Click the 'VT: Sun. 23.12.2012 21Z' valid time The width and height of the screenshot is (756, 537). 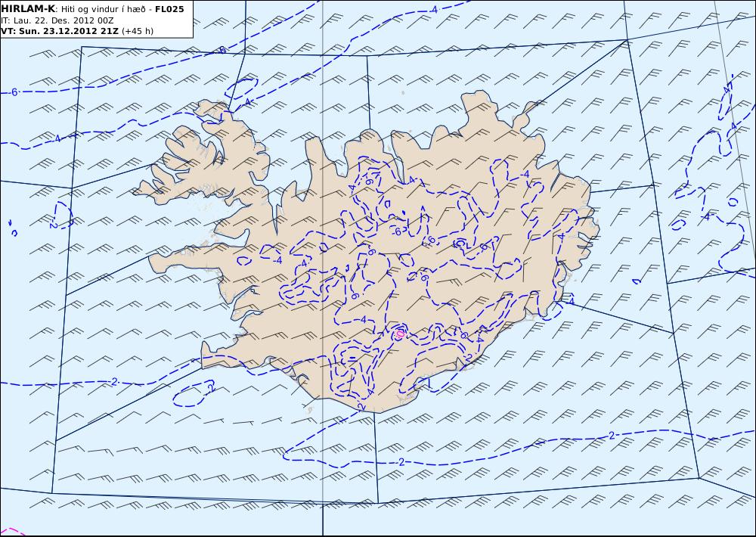point(60,31)
